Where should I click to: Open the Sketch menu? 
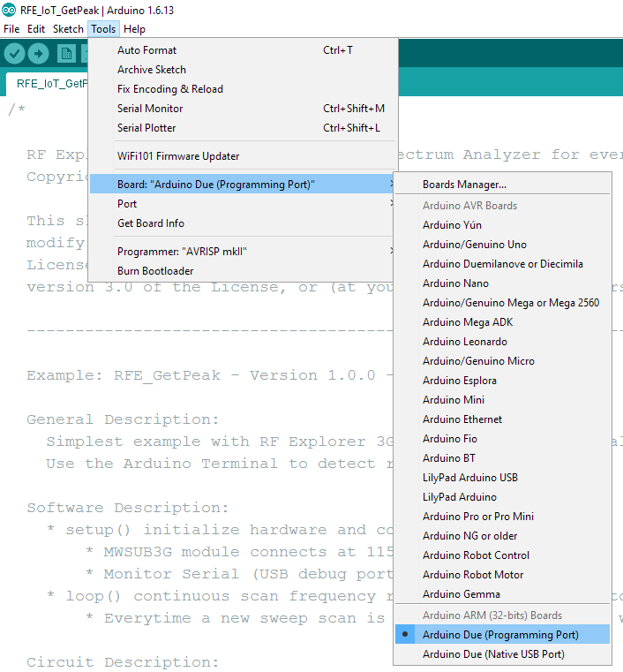point(68,29)
